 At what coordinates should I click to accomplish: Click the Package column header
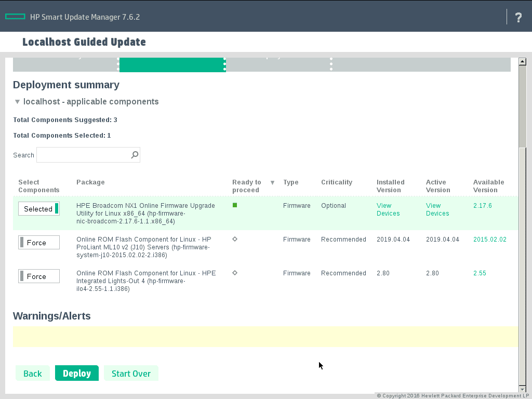(90, 182)
